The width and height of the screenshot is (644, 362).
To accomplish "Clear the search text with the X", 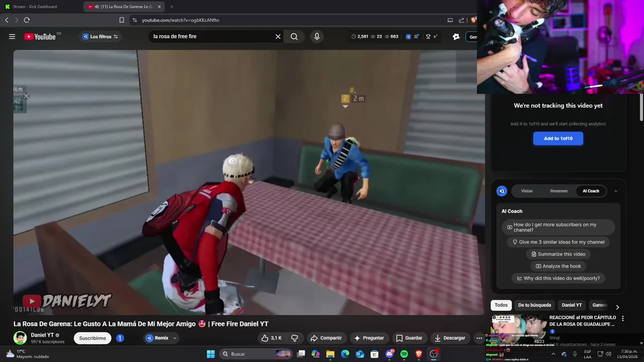I will coord(278,37).
